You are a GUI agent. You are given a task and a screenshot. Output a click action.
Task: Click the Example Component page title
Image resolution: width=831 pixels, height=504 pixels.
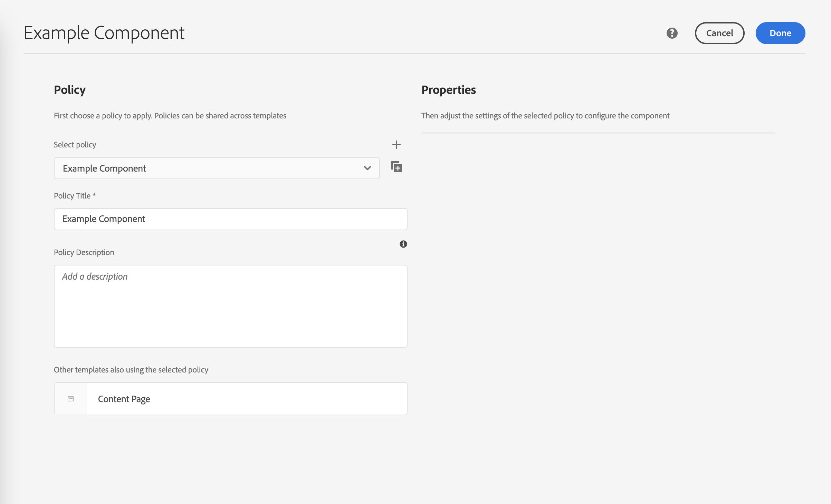[104, 33]
